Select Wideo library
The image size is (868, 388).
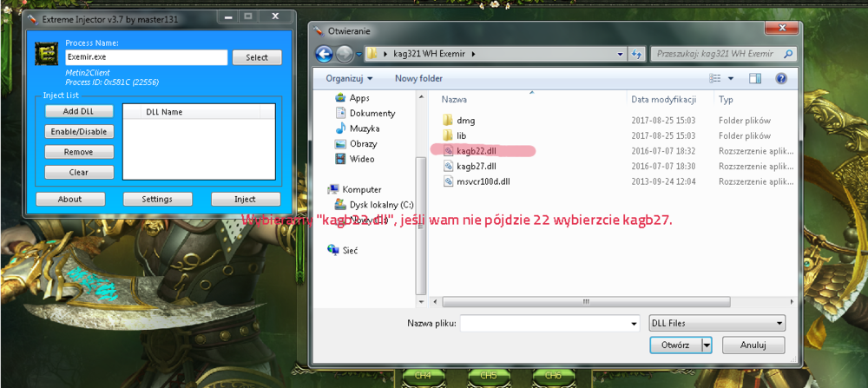pyautogui.click(x=355, y=159)
